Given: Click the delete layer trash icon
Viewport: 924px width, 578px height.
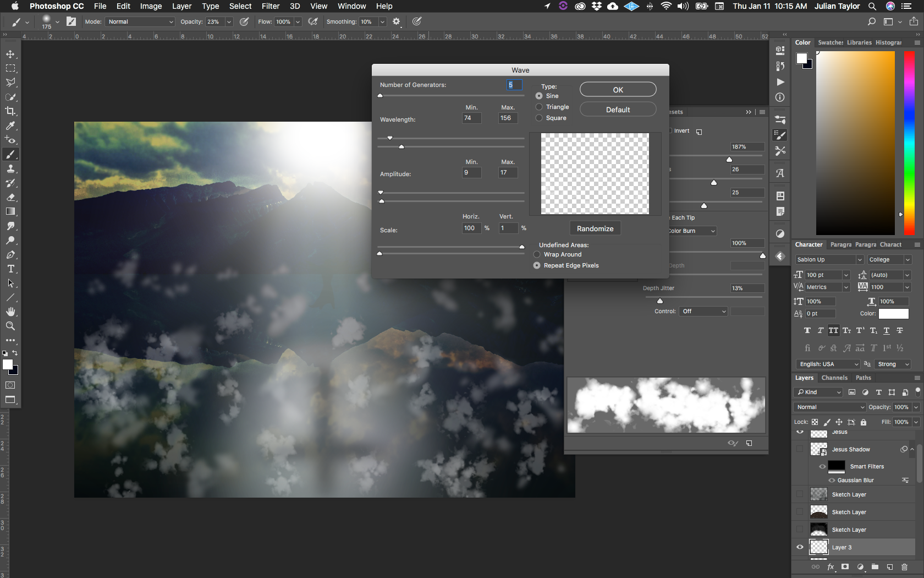Looking at the screenshot, I should point(904,566).
